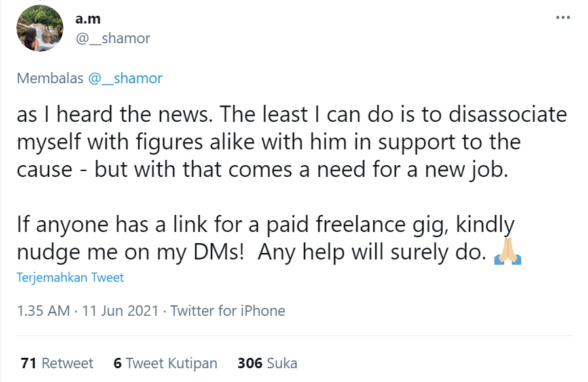Click the paragraph starting 'If anyone has'
Viewport: 588px width, 382px height.
tap(265, 225)
